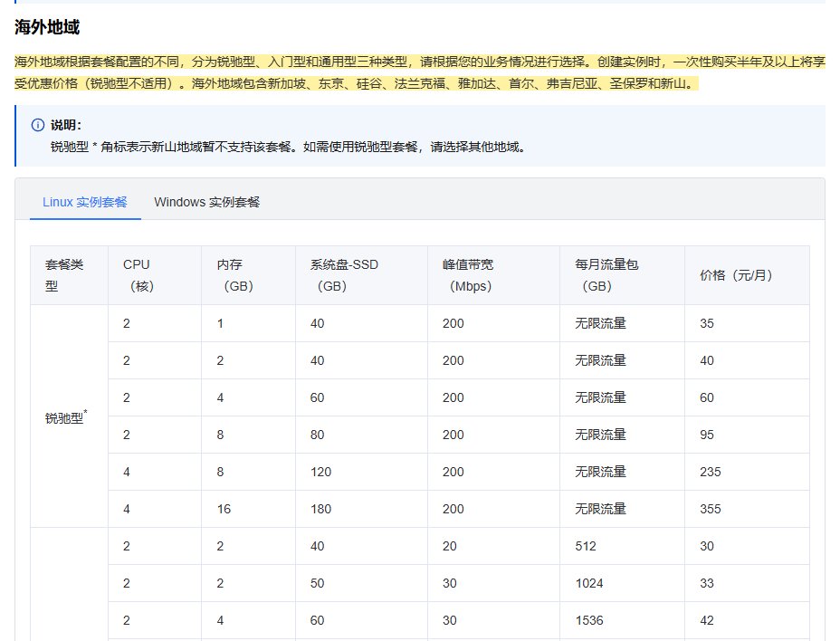Click the note text about 新山地域

(x=288, y=147)
